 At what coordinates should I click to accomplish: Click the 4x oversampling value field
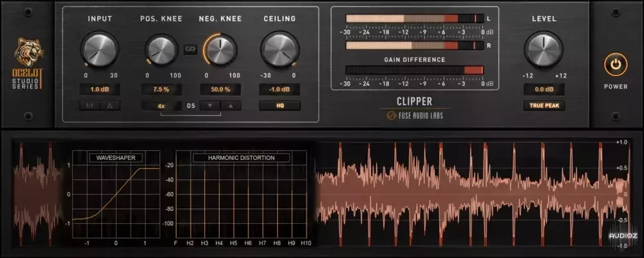(162, 106)
